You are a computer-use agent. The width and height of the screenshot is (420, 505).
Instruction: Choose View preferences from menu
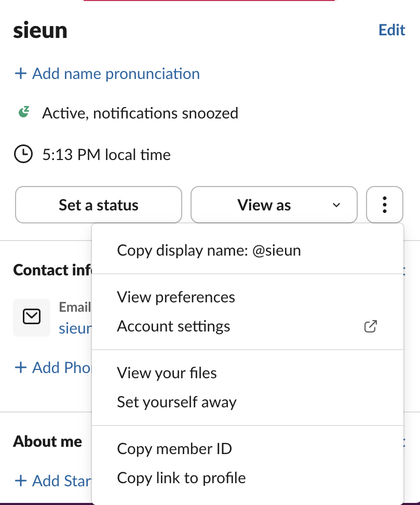248,297
